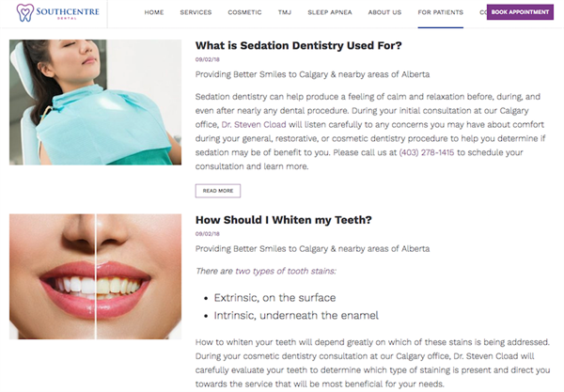This screenshot has height=392, width=564.
Task: Click the sedated patient thumbnail image
Action: coord(95,102)
